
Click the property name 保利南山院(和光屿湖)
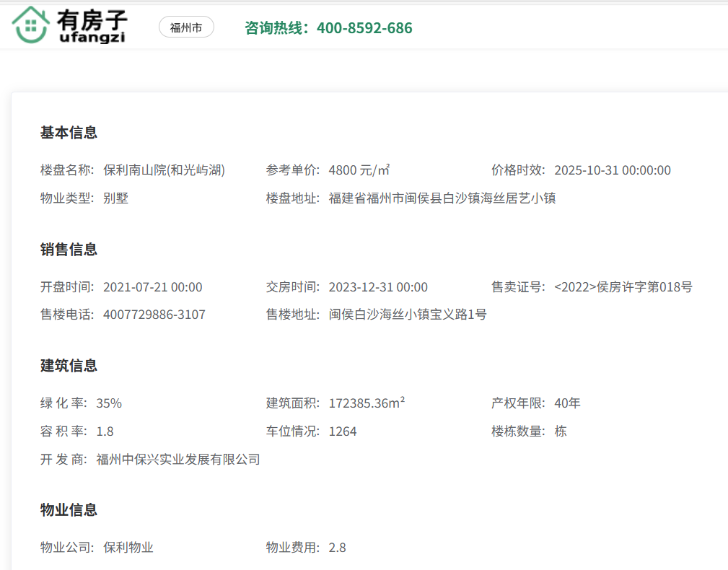point(164,170)
